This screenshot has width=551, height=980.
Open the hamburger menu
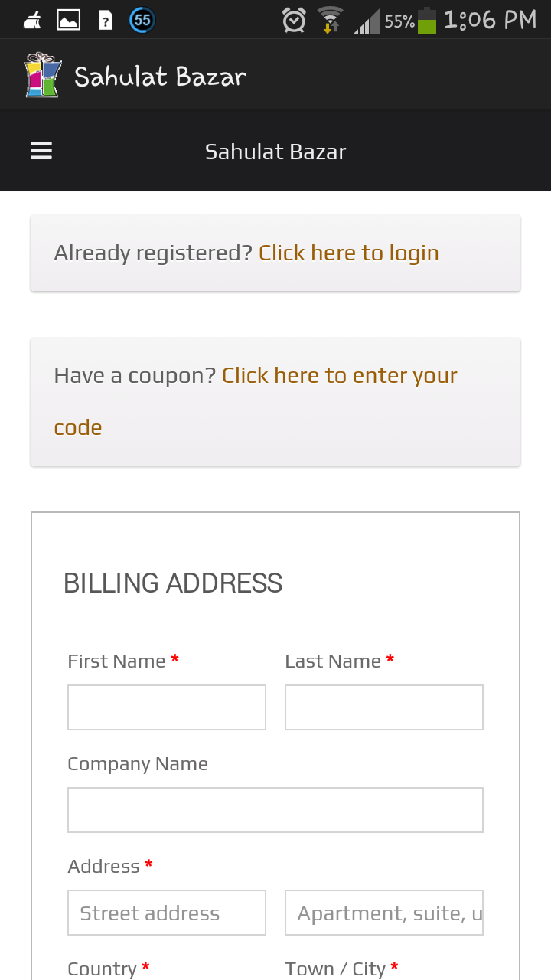[41, 151]
